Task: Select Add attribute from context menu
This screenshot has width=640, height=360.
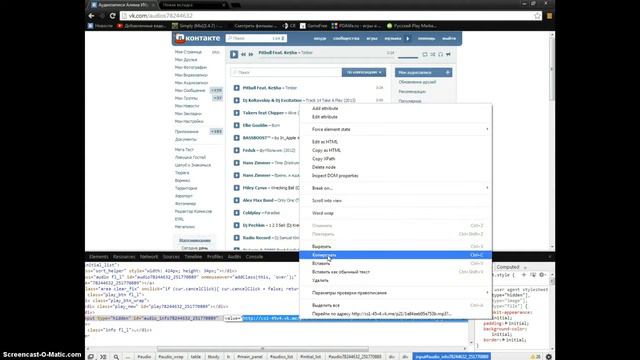Action: [395, 109]
